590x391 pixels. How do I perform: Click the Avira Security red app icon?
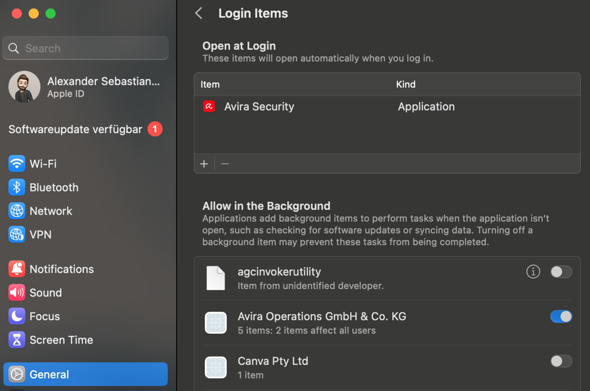[x=209, y=106]
